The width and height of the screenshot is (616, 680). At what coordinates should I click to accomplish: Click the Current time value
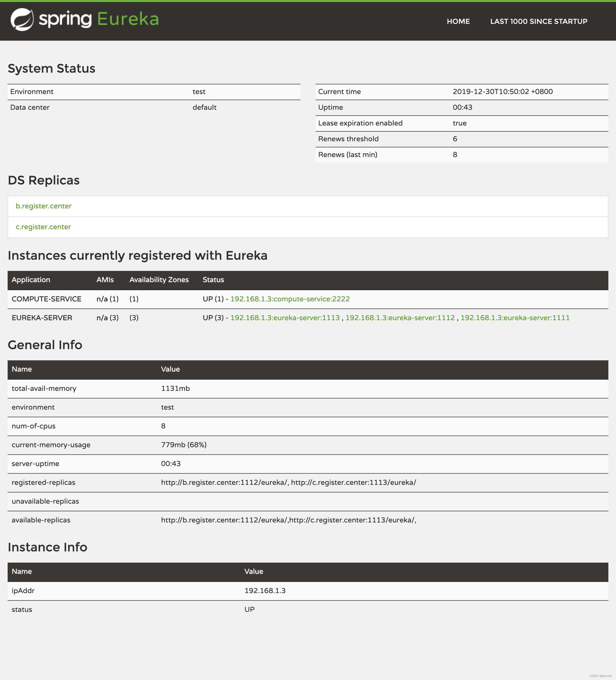[502, 92]
